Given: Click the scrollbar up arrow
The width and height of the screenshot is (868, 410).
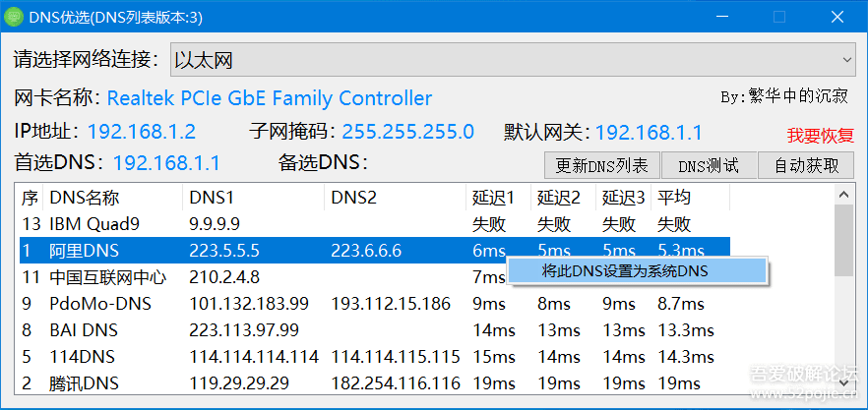Looking at the screenshot, I should (x=844, y=195).
